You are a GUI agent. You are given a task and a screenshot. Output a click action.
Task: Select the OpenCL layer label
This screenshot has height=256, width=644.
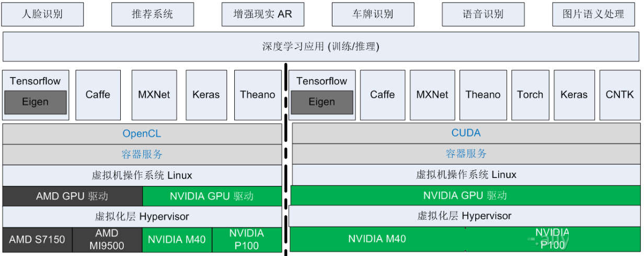142,133
